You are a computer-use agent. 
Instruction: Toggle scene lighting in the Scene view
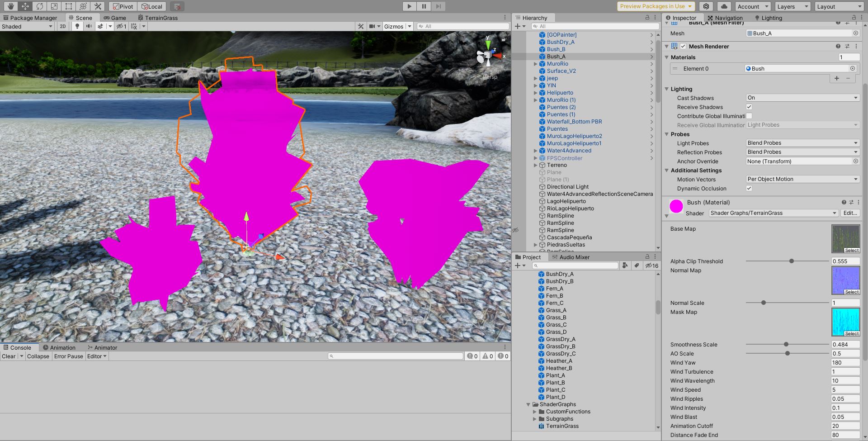(77, 26)
